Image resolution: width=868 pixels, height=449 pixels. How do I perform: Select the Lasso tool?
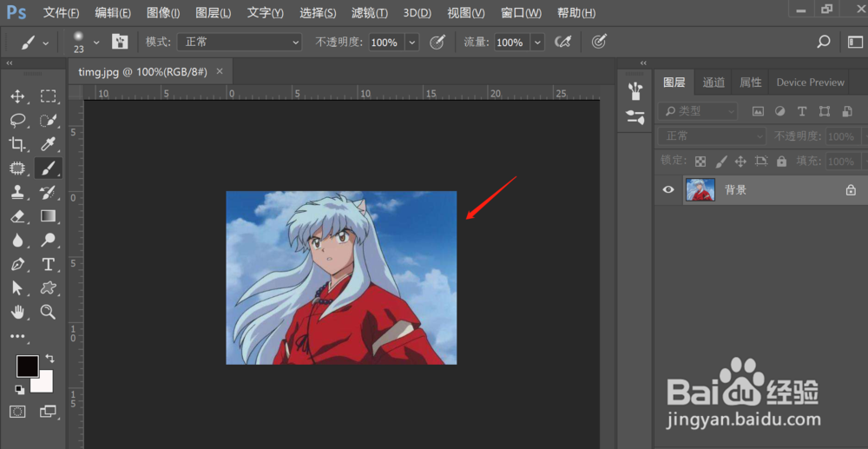coord(17,120)
